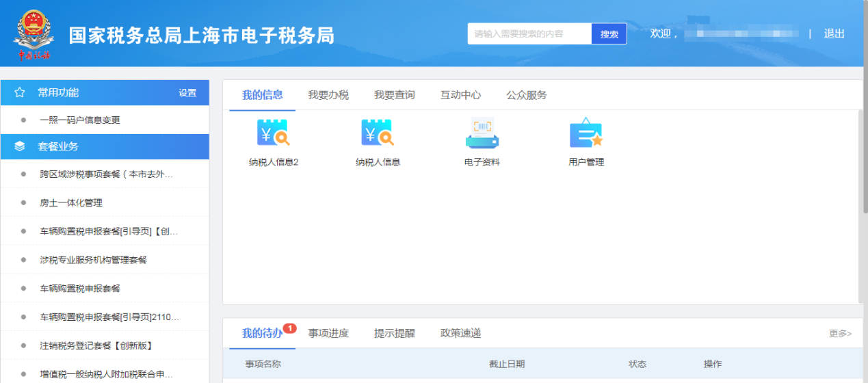868x383 pixels.
Task: Open the 用户管理 icon
Action: click(x=586, y=133)
